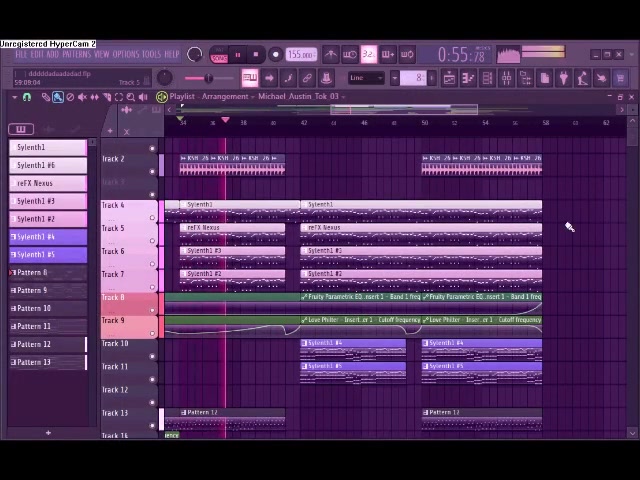Toggle mute dot for Track 2
The width and height of the screenshot is (640, 480).
point(152,149)
